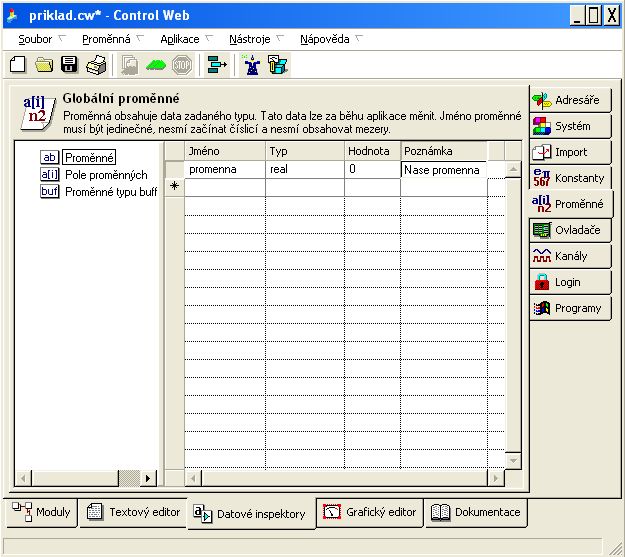Click the row selector of promenna row
The image size is (625, 557).
coord(174,169)
